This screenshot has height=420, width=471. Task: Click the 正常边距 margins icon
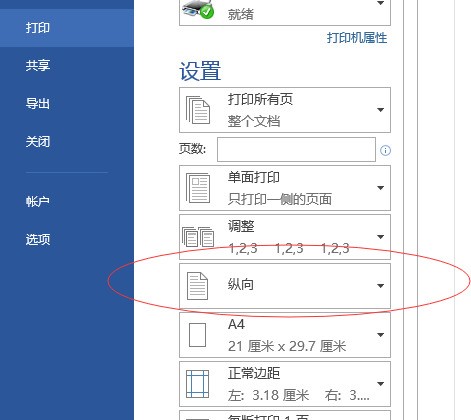tap(197, 384)
